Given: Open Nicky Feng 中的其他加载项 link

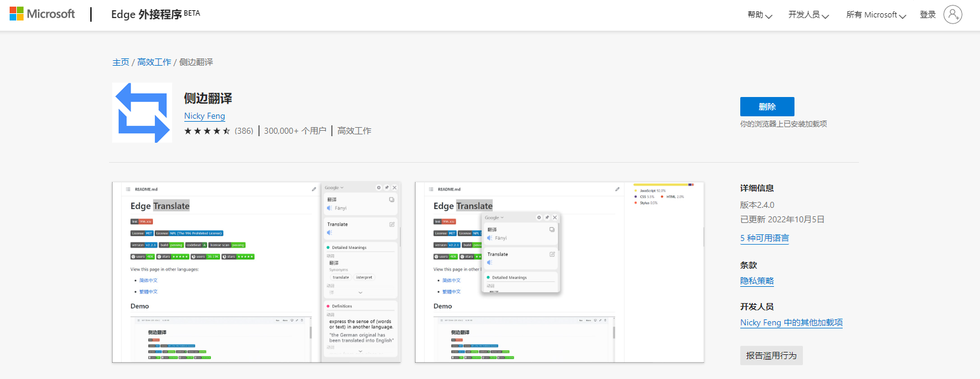Looking at the screenshot, I should click(x=791, y=322).
